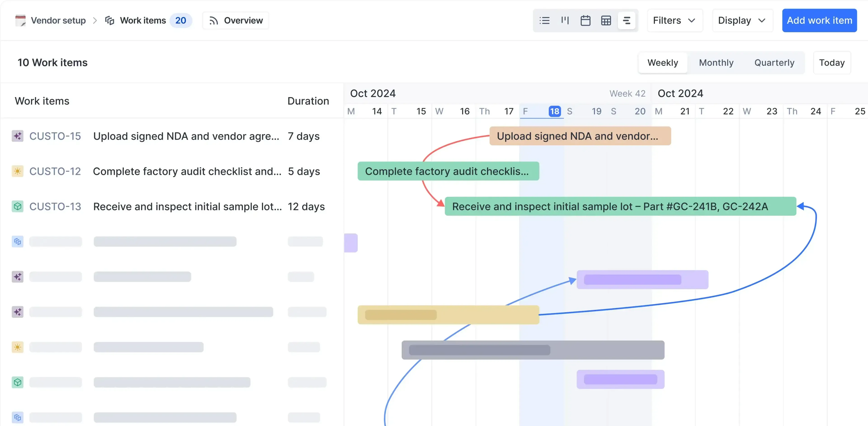Click the sun icon beside CUSTO-12

[18, 171]
